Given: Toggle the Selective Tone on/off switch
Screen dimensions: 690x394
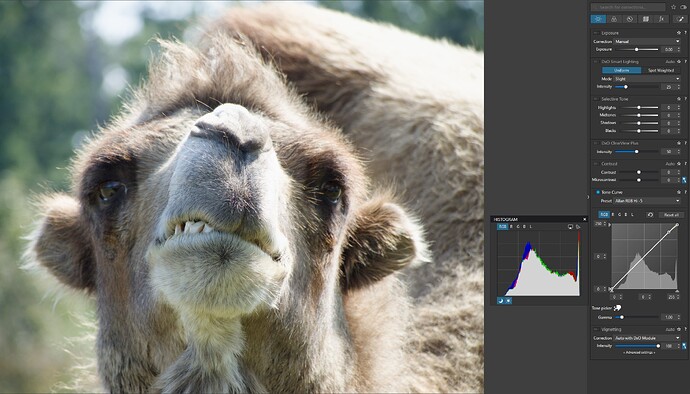Looking at the screenshot, I should coord(595,99).
